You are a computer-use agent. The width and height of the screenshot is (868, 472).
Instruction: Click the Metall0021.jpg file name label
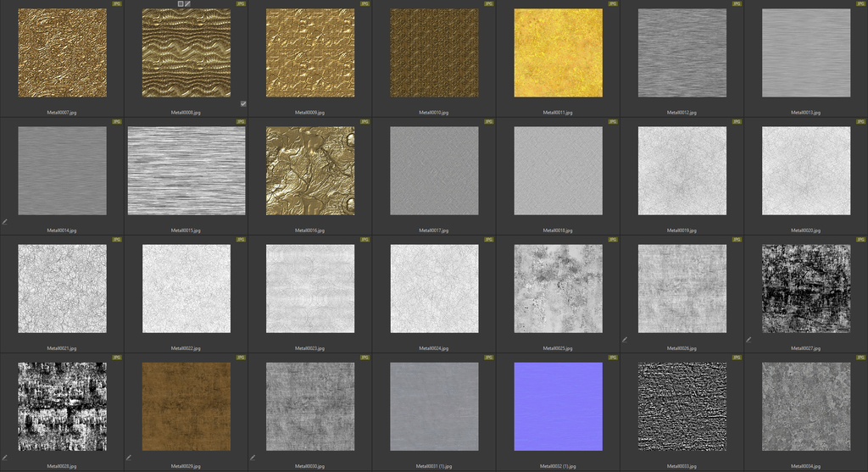tap(62, 348)
